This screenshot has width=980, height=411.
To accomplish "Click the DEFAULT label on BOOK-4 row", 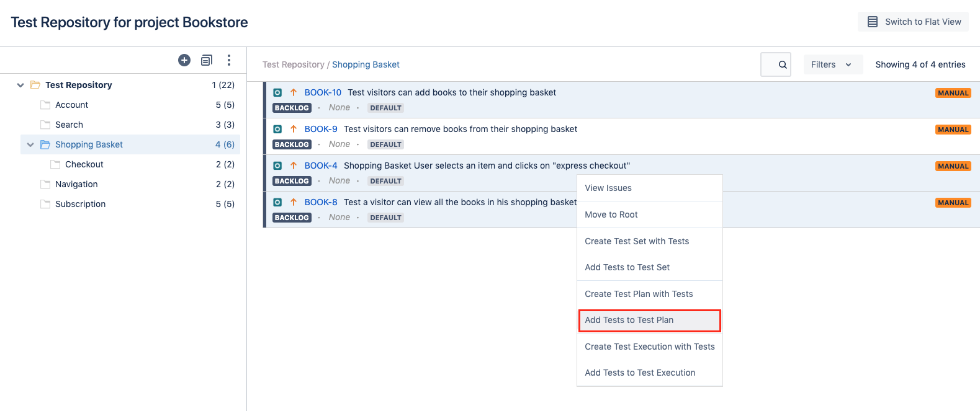I will [x=385, y=181].
